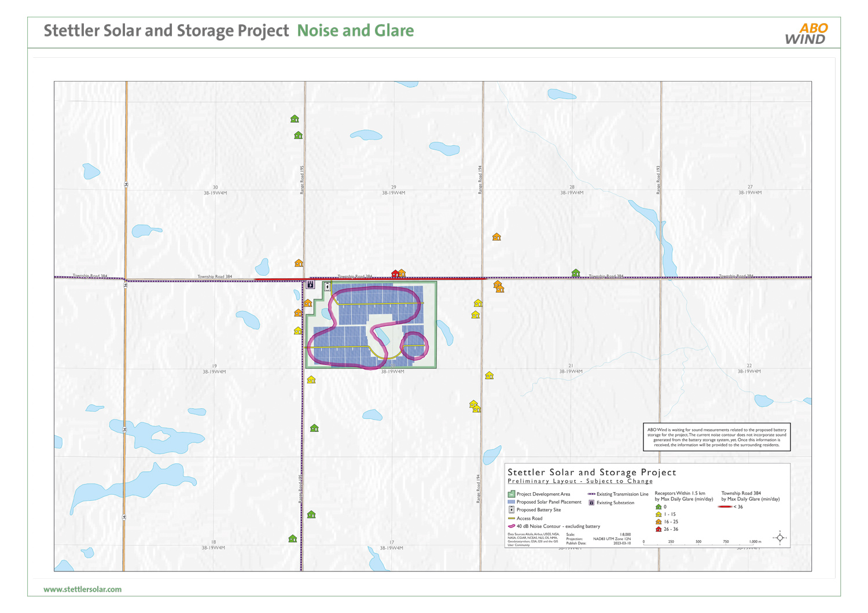Select the proposed battery site icon on the map

[328, 286]
